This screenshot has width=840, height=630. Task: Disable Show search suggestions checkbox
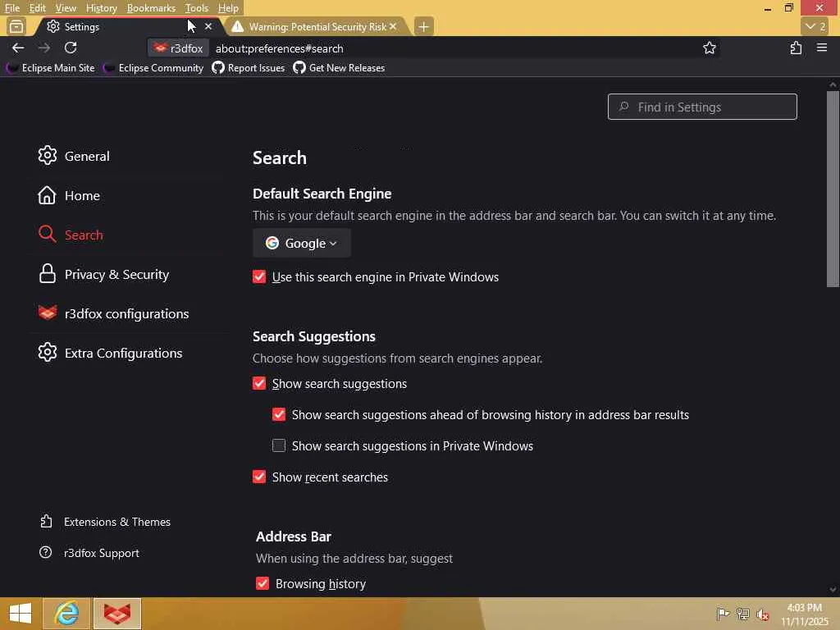click(x=259, y=383)
